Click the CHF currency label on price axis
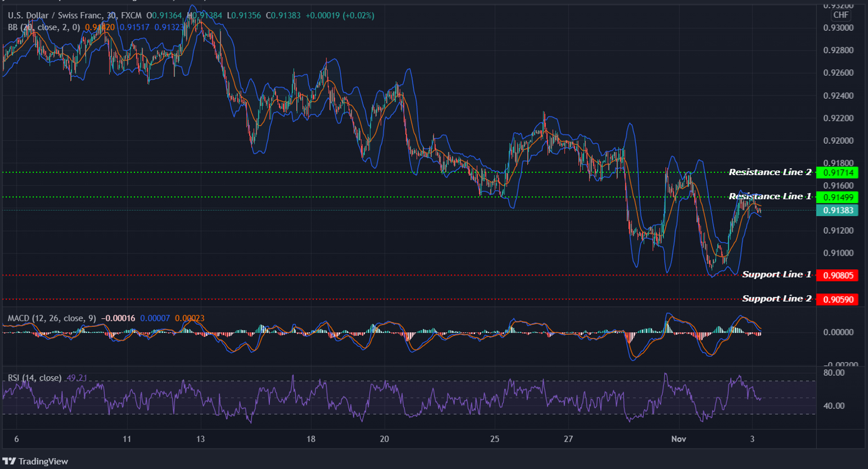Viewport: 868px width, 469px height. pos(841,15)
